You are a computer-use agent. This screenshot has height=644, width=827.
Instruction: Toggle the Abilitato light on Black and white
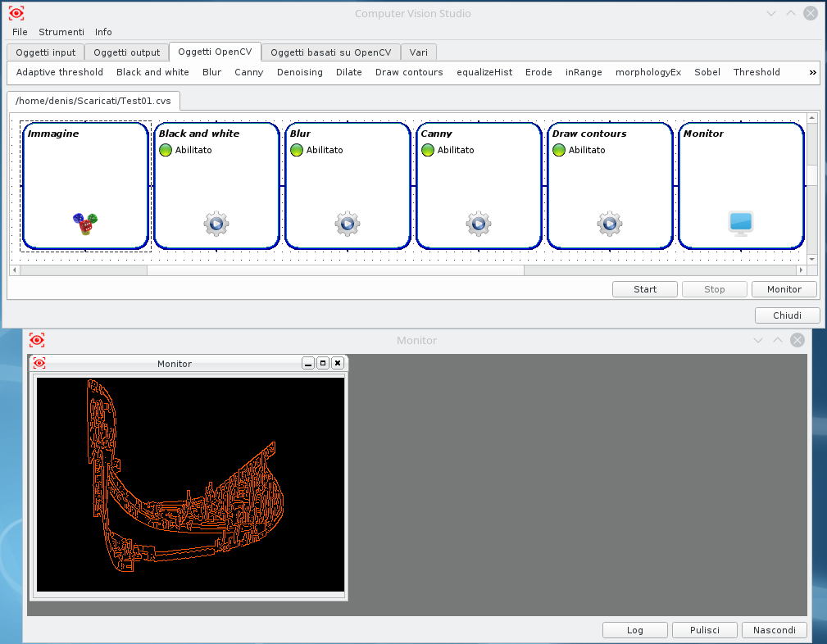pos(166,150)
